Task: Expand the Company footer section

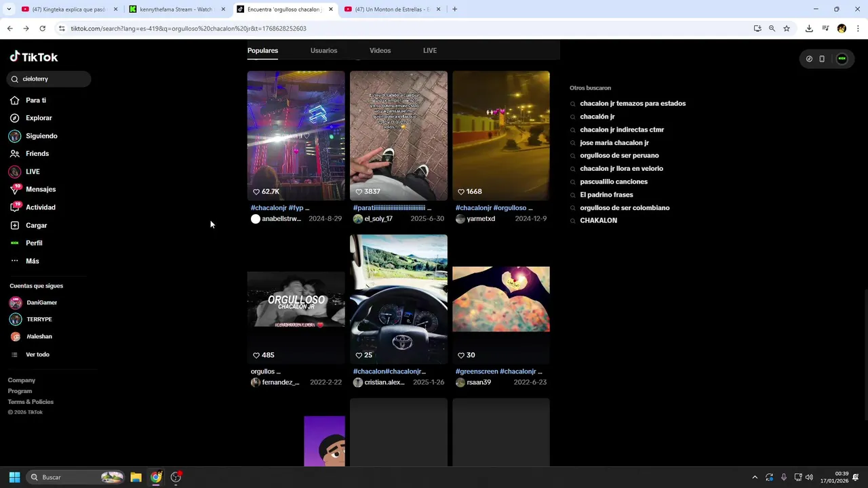Action: click(22, 380)
